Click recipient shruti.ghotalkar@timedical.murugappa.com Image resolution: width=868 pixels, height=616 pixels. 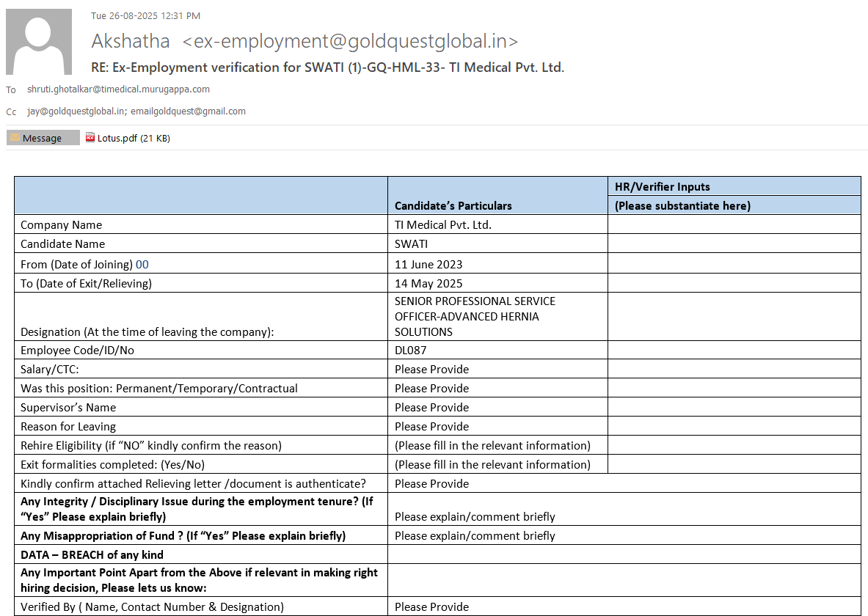pyautogui.click(x=118, y=89)
